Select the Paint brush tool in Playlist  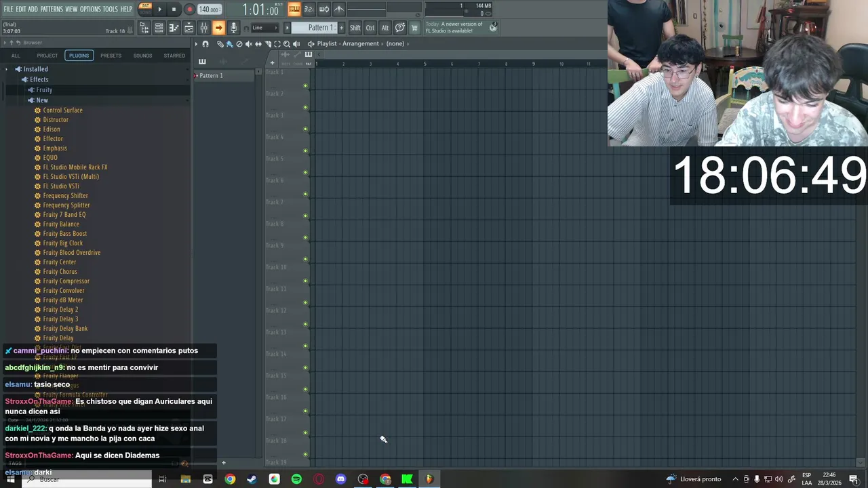click(x=229, y=44)
